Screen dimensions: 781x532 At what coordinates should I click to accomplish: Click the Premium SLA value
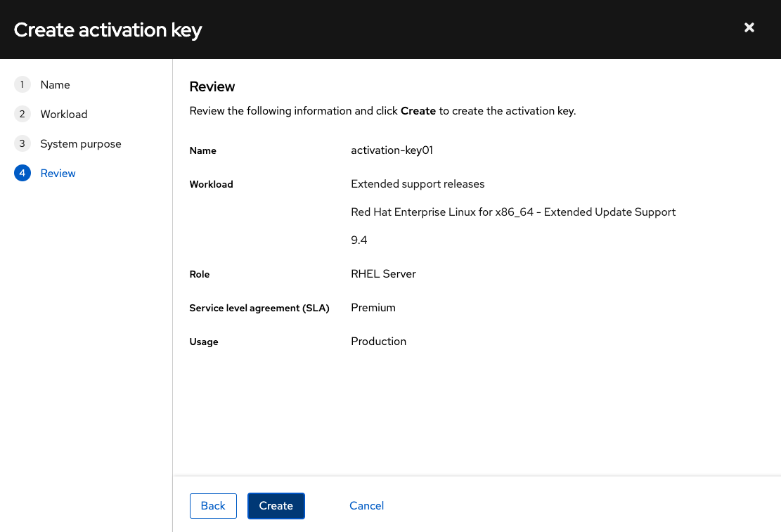(x=373, y=308)
